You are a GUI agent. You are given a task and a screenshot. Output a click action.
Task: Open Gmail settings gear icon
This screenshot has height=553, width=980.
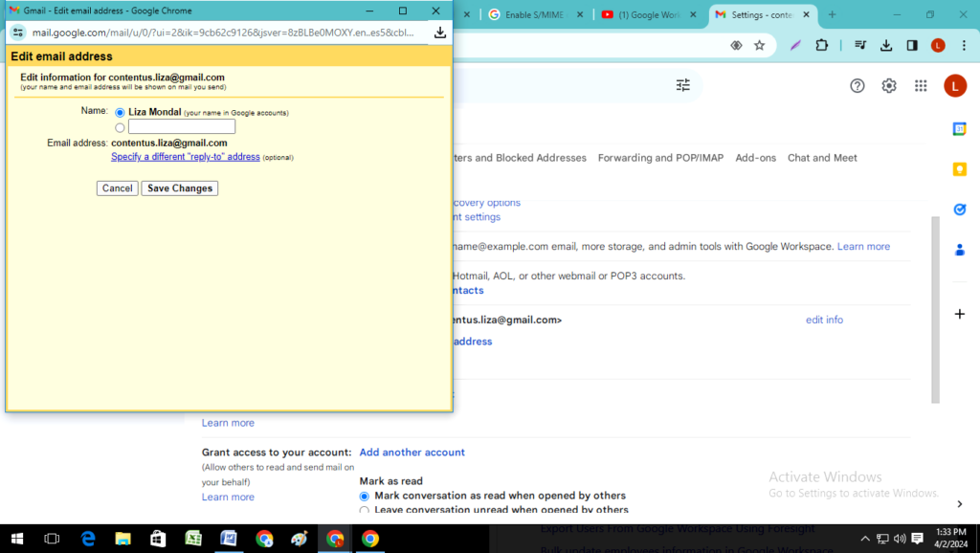click(888, 85)
